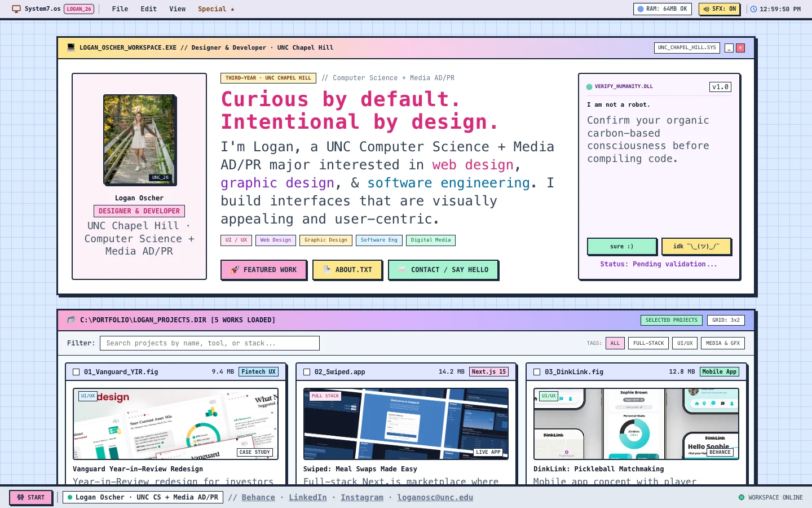
Task: Select the Software Eng skill chip
Action: [x=379, y=240]
